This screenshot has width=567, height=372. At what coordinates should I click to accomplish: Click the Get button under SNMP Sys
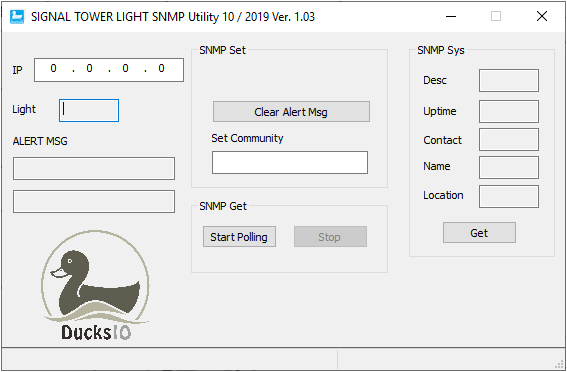(479, 233)
